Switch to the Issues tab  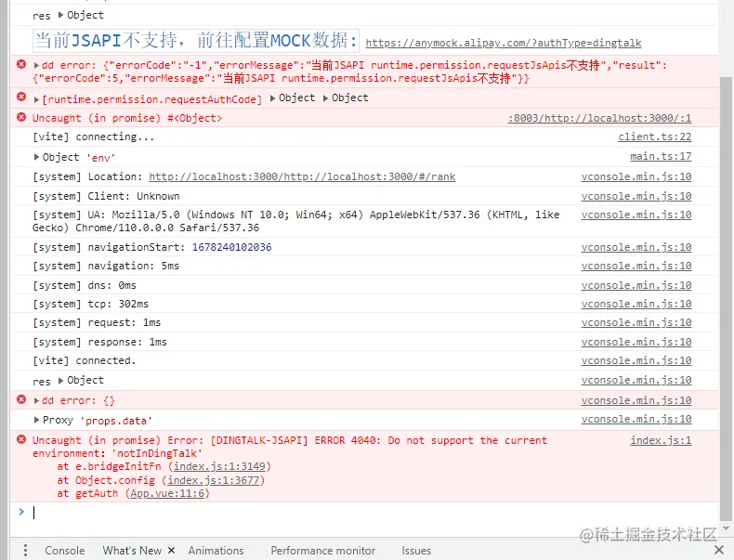tap(416, 551)
